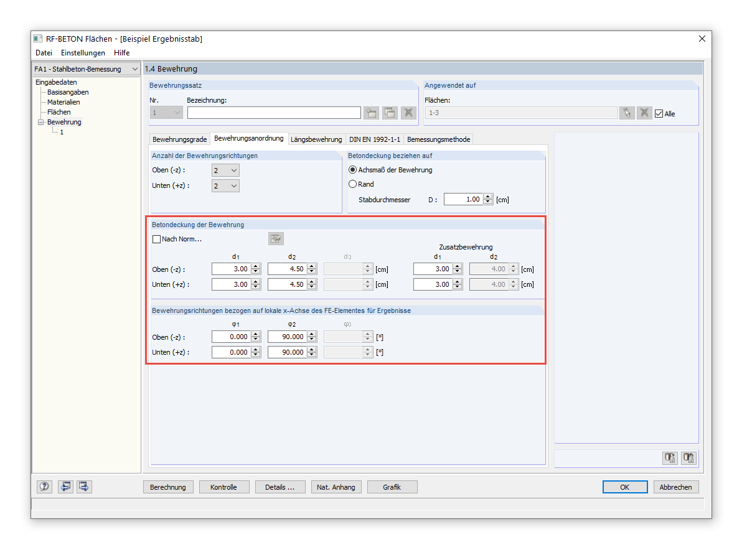
Task: Open Oben (-z) reinforcement directions count dropdown
Action: (225, 170)
